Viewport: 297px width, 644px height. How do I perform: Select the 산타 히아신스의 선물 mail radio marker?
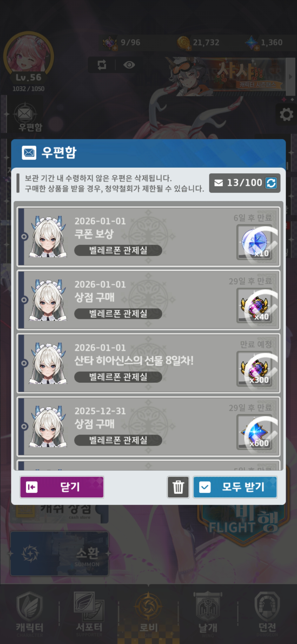point(24,363)
